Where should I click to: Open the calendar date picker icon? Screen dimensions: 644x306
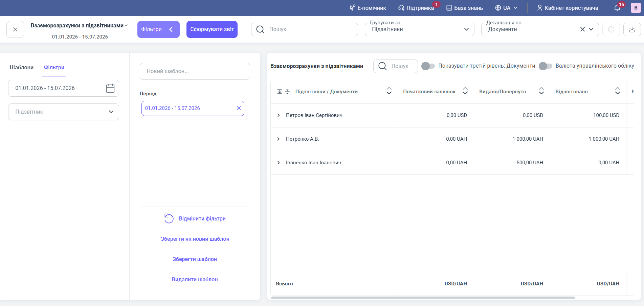coord(110,88)
